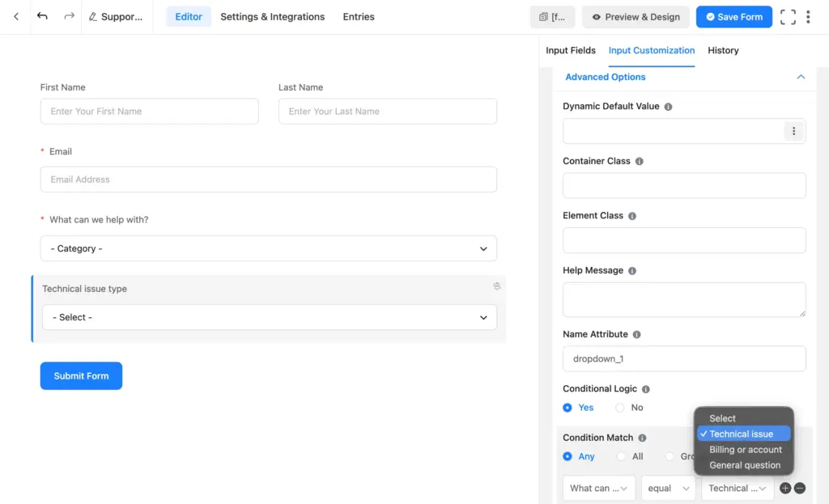The height and width of the screenshot is (504, 829).
Task: Open Preview & Design
Action: (636, 17)
